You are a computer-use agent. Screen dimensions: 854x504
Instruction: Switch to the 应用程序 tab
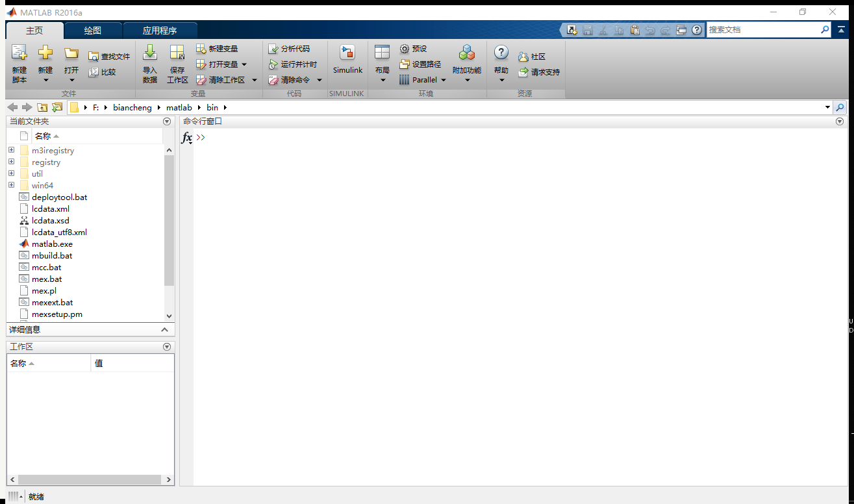160,31
